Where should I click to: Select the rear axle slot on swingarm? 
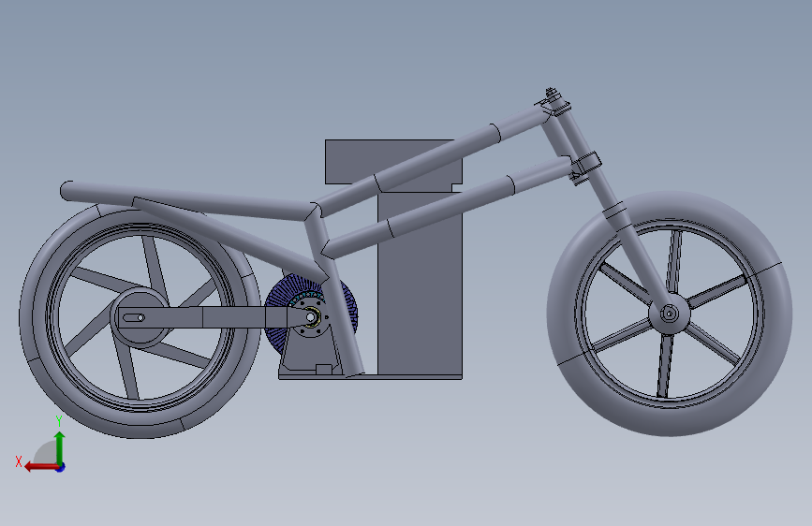pos(134,317)
